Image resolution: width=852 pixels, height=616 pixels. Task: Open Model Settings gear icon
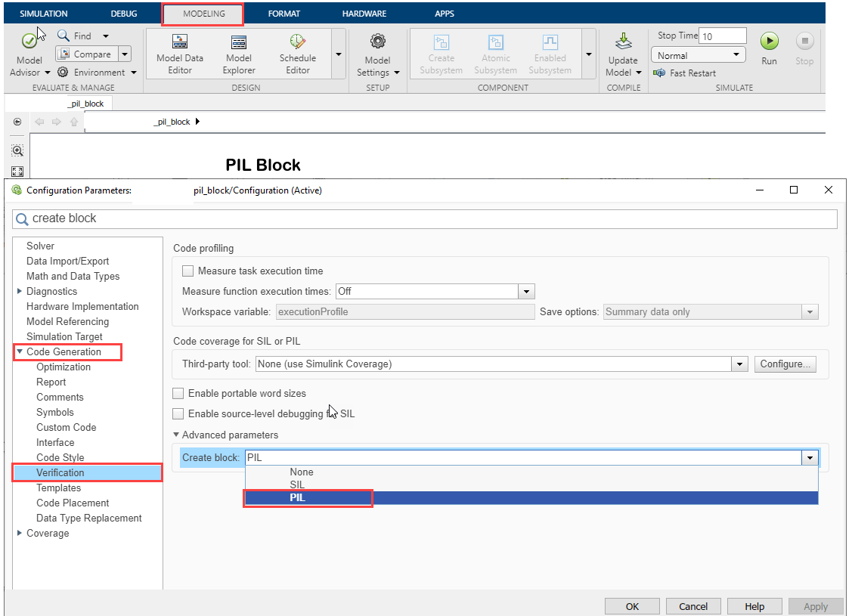pos(377,42)
